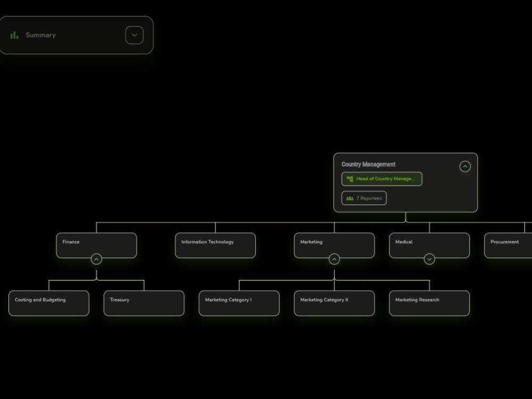This screenshot has width=532, height=399.
Task: Open the Marketing Category I node
Action: (x=239, y=303)
